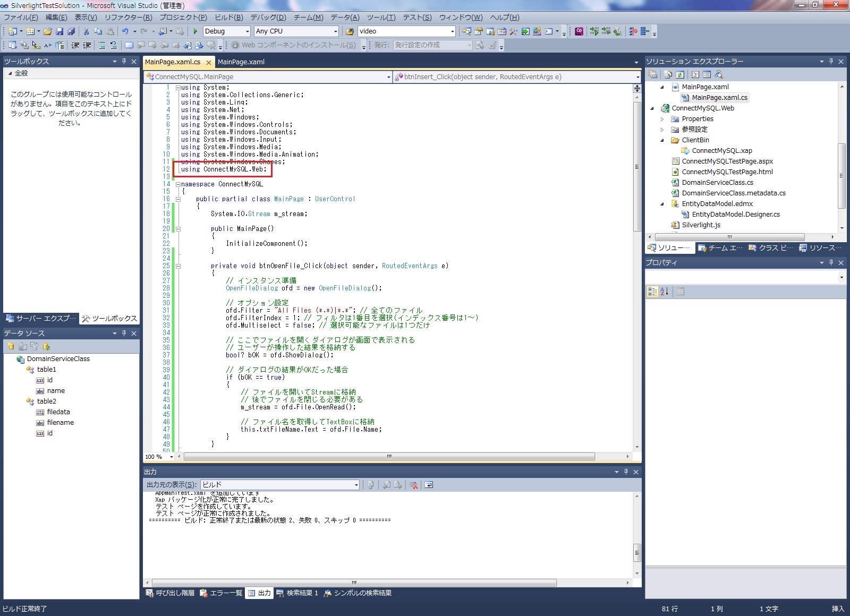Categorized view button in Properties panel
Image resolution: width=850 pixels, height=616 pixels.
click(652, 292)
